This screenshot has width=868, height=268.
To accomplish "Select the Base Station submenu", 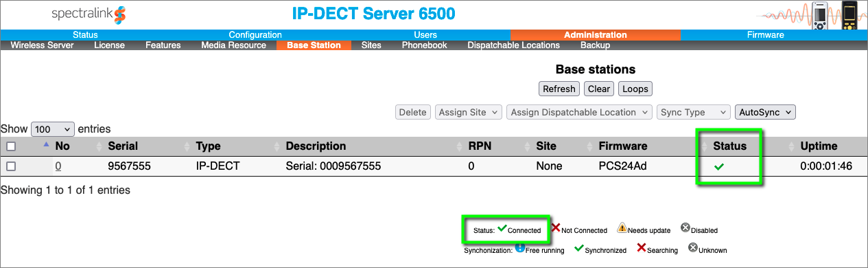I will pyautogui.click(x=314, y=45).
